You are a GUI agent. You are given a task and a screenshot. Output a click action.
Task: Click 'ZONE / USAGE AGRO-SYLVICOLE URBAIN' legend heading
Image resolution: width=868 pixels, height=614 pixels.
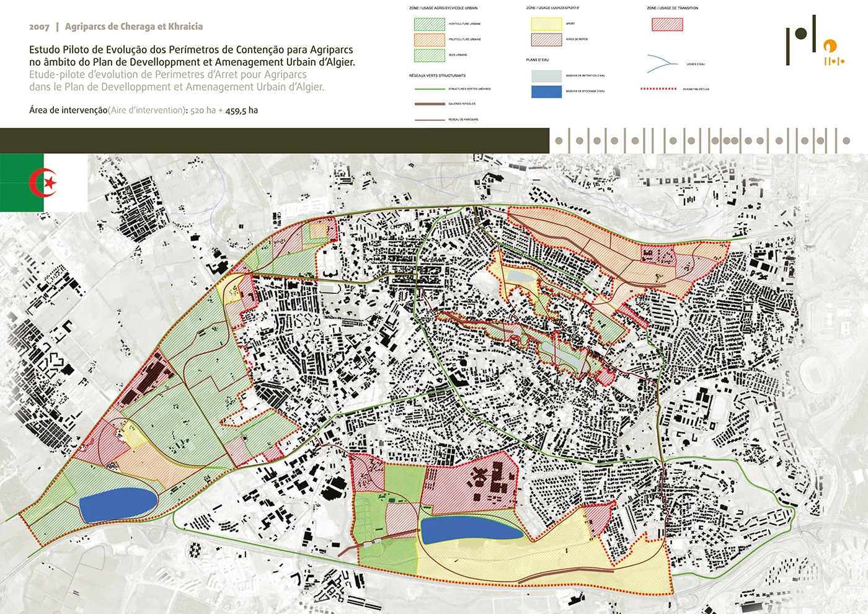[x=443, y=8]
